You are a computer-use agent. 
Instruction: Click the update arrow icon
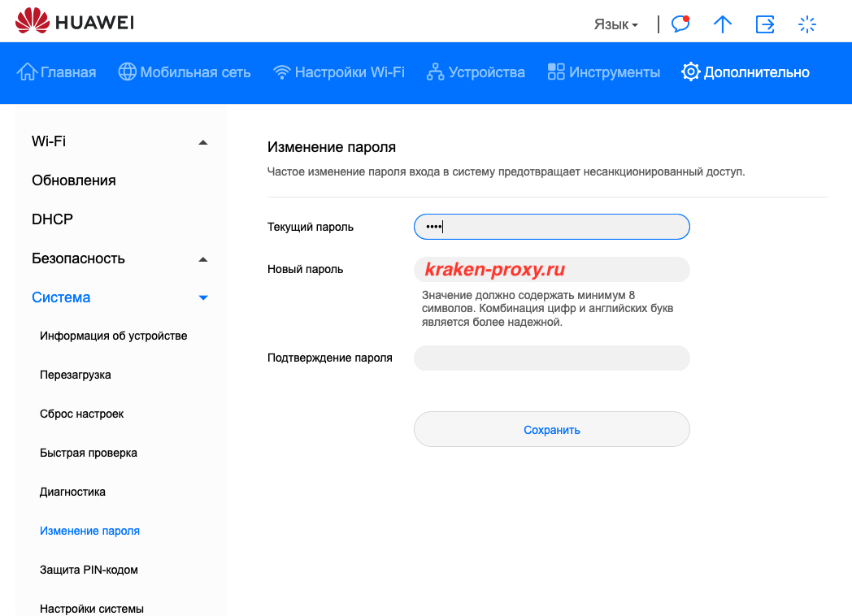[x=722, y=24]
